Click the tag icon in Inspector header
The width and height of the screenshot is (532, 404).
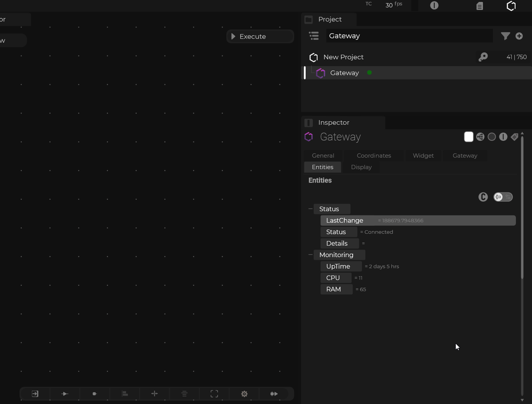pos(514,137)
